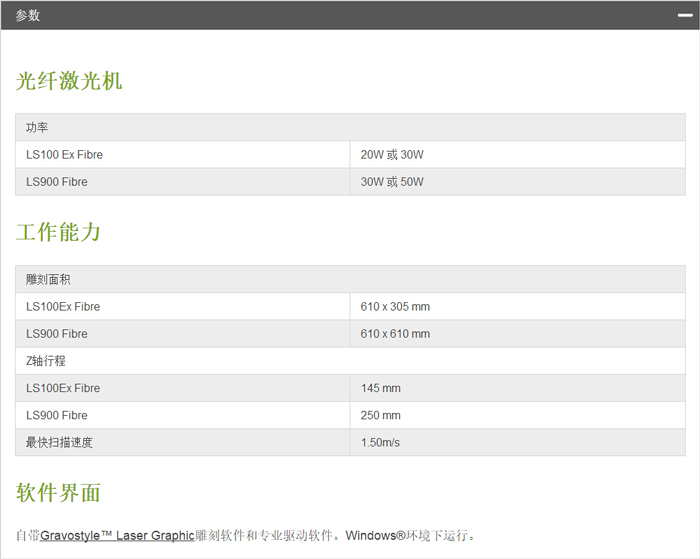Click LS100Ex Fibre beside 145 mm

point(63,388)
